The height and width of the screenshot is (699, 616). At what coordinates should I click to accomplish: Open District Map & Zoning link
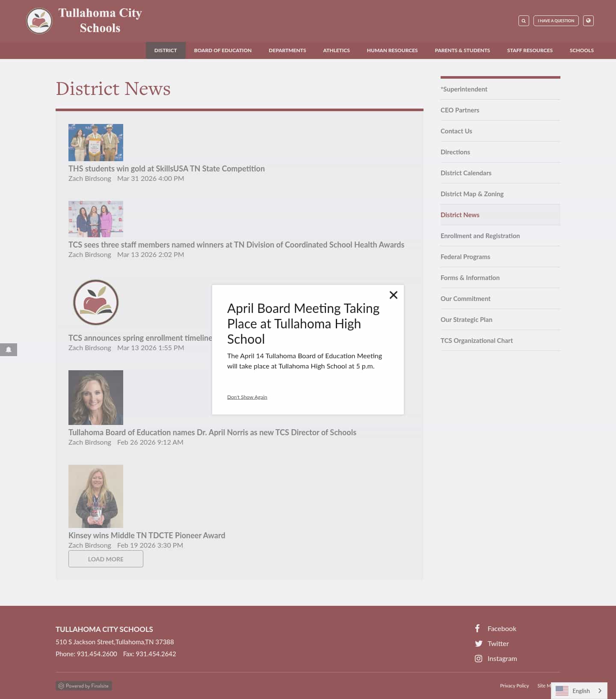(x=500, y=194)
